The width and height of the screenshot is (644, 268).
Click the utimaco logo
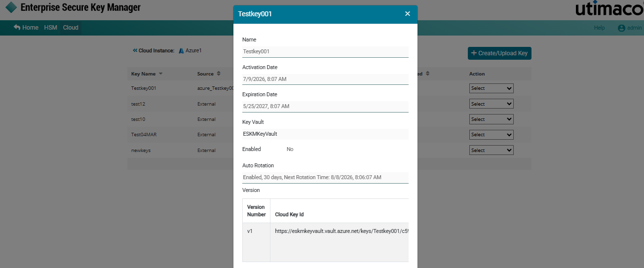(609, 8)
